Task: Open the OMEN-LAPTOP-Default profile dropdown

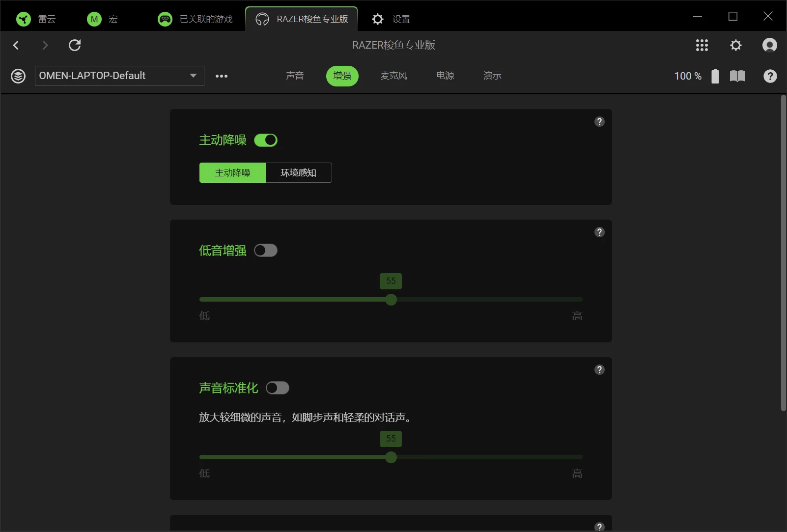Action: [x=119, y=76]
